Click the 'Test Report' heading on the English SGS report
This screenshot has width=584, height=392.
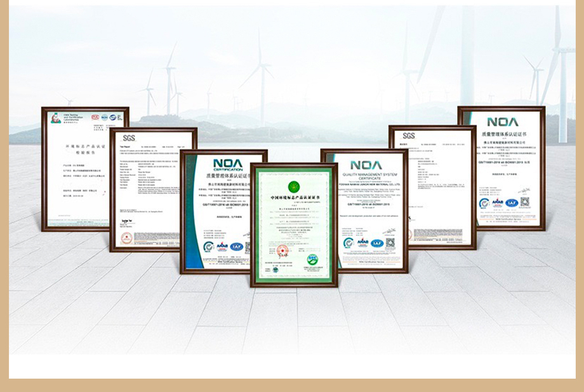[125, 147]
